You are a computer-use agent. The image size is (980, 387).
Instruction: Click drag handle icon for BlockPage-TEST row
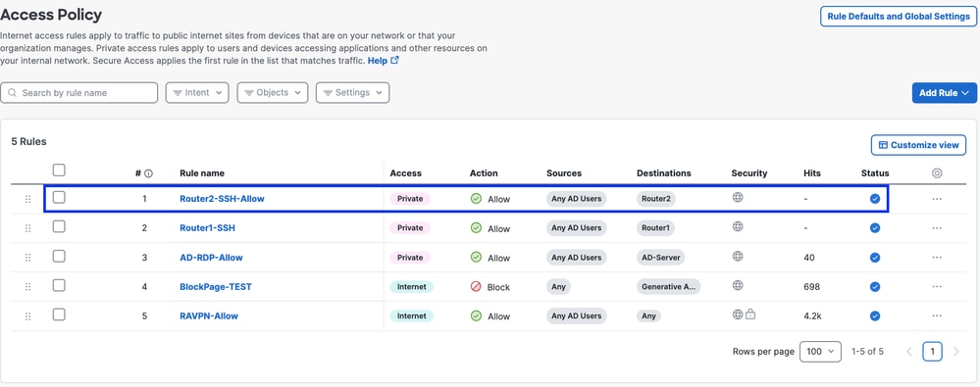[x=28, y=286]
